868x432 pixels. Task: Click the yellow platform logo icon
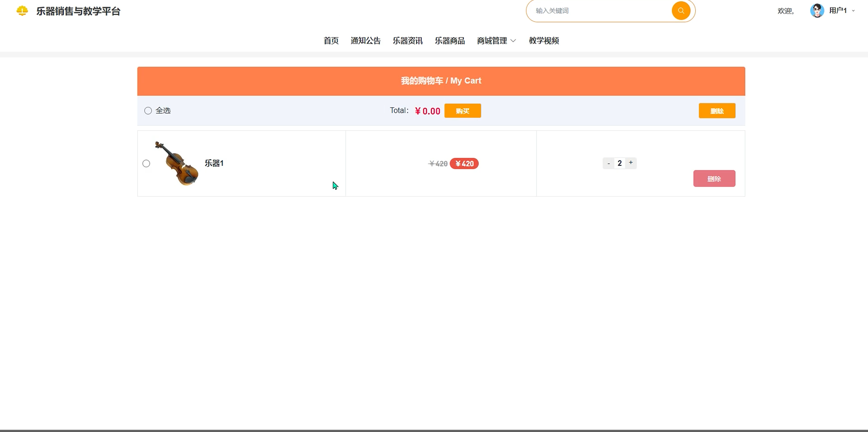(22, 11)
